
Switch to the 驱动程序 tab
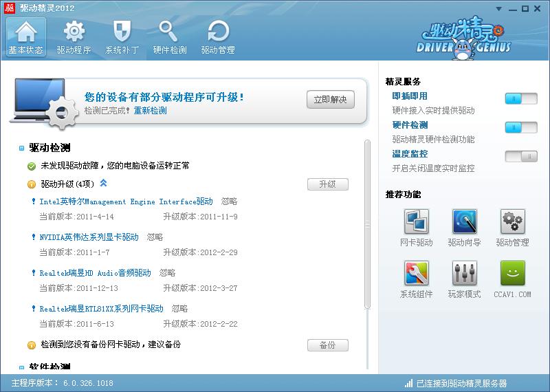pos(74,37)
